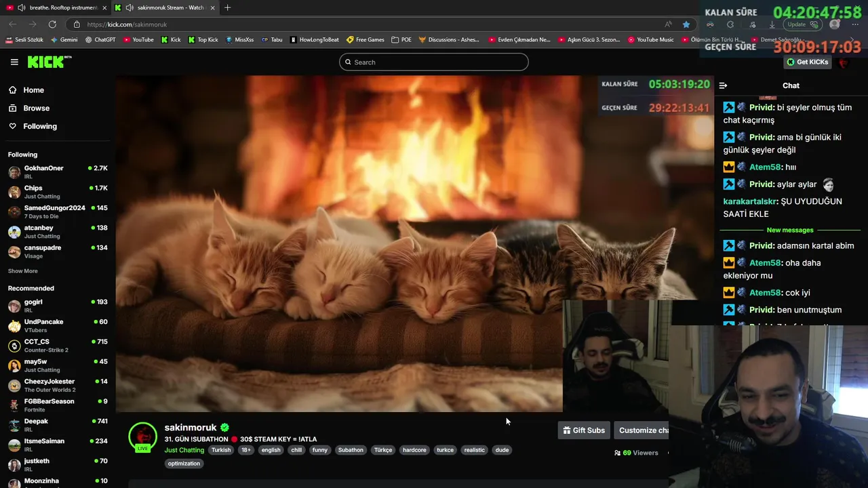Open GokhanOner channel in Following list

58,171
